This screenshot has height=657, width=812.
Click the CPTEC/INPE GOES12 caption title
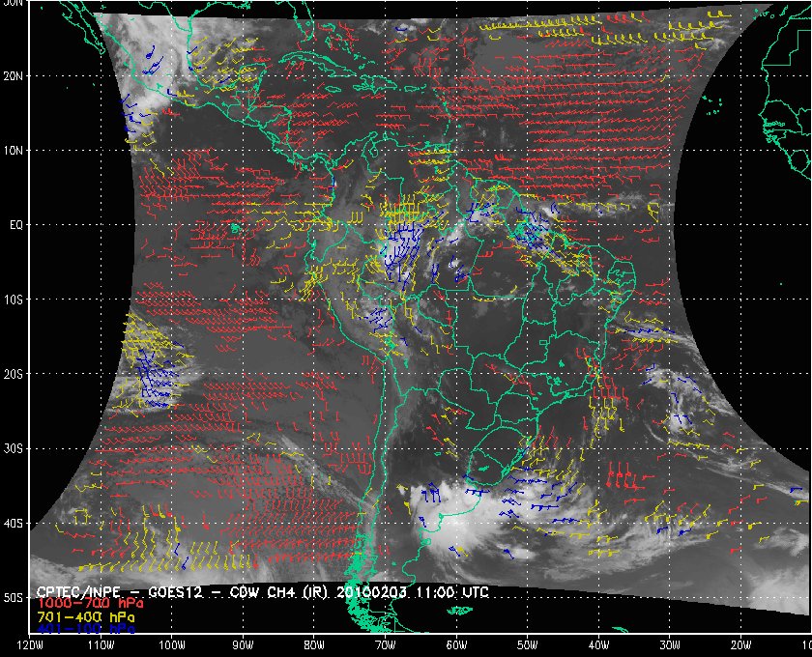point(263,592)
